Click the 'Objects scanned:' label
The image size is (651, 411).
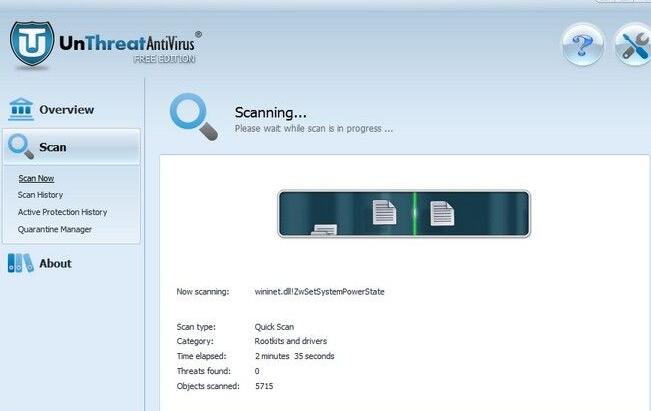click(x=208, y=386)
